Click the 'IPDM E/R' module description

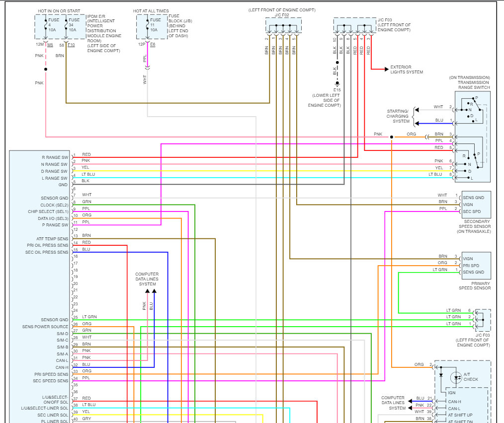[104, 33]
